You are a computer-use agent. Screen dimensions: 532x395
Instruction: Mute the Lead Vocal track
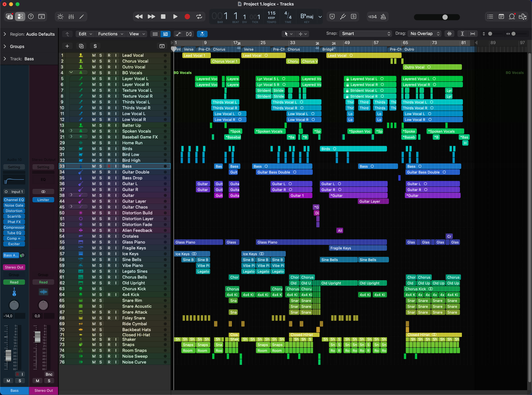pyautogui.click(x=94, y=55)
